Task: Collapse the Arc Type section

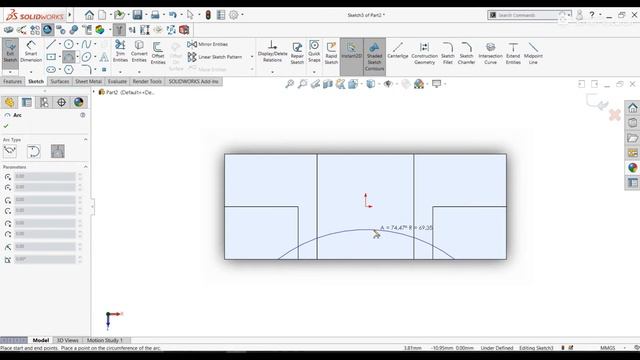Action: point(85,140)
